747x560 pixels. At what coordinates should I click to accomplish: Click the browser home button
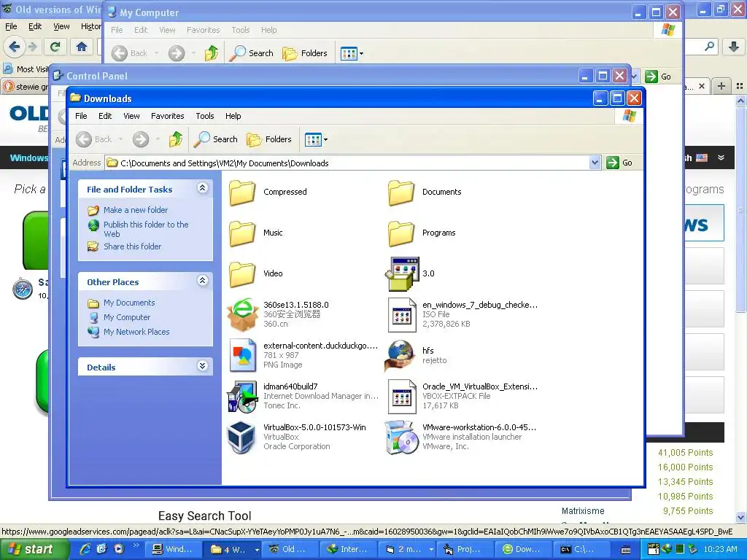pos(82,47)
